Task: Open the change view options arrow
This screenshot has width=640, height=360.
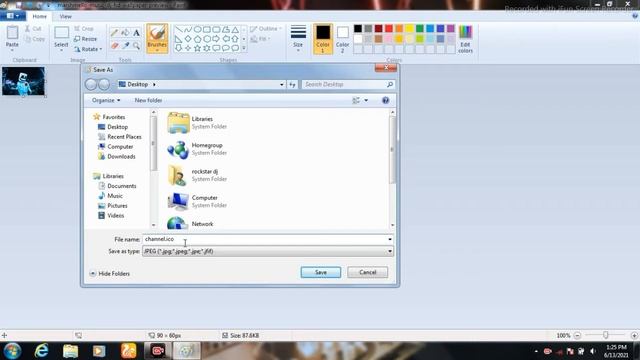Action: pyautogui.click(x=366, y=100)
